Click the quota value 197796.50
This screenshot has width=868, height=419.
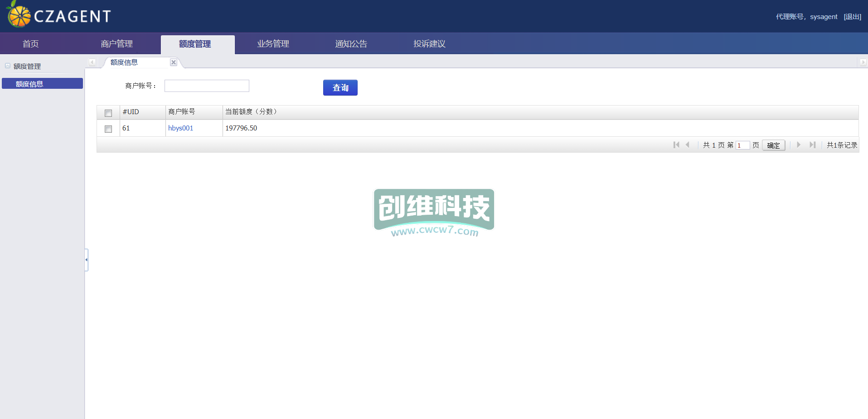click(241, 128)
